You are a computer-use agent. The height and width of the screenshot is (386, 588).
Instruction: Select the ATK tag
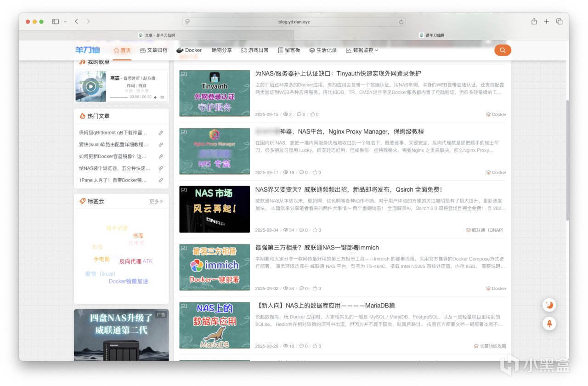147,261
